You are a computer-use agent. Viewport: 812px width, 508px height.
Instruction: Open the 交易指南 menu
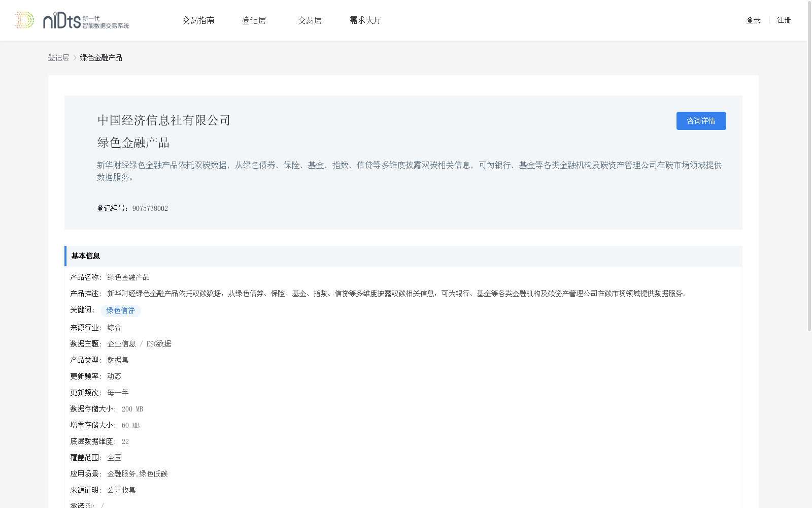[x=198, y=20]
